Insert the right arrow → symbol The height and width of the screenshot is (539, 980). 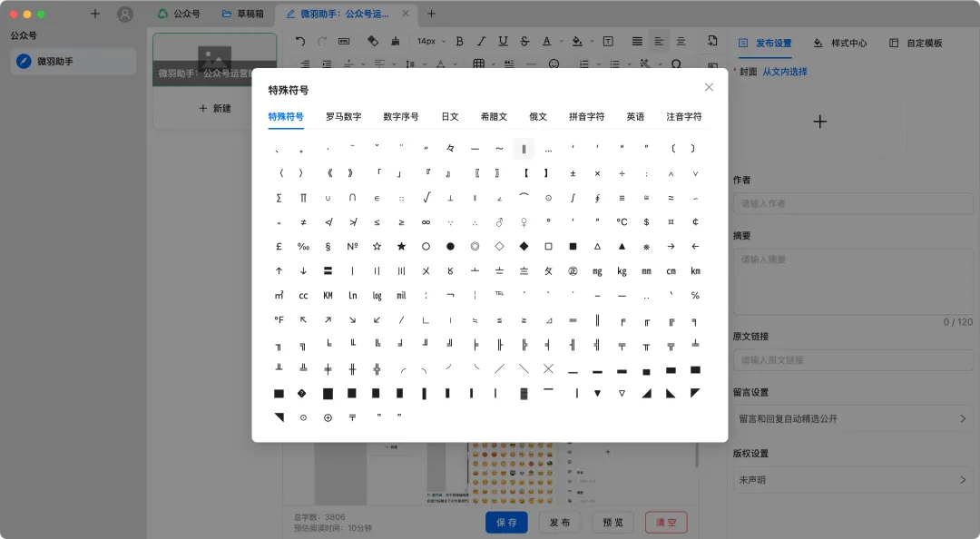(671, 247)
